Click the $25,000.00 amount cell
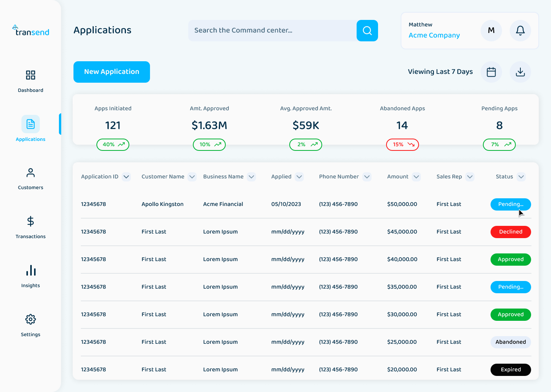 pyautogui.click(x=402, y=342)
